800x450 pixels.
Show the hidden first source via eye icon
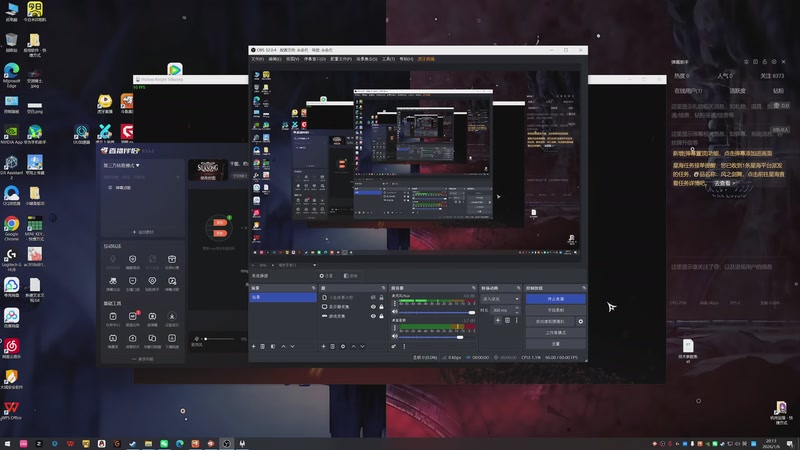pyautogui.click(x=373, y=297)
